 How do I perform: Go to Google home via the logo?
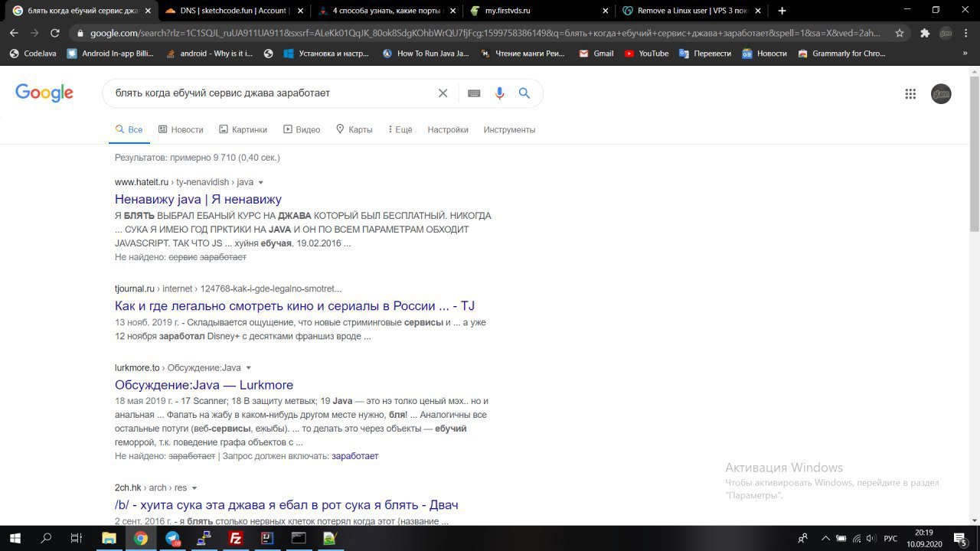point(44,93)
